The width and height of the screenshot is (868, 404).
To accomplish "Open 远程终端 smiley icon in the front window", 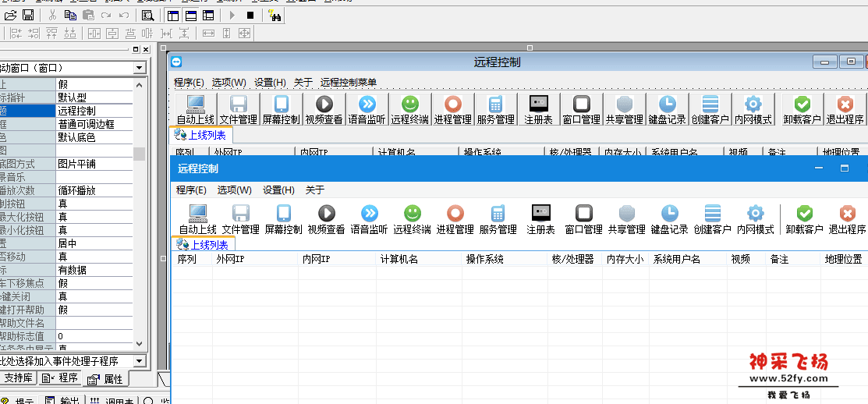I will 413,214.
